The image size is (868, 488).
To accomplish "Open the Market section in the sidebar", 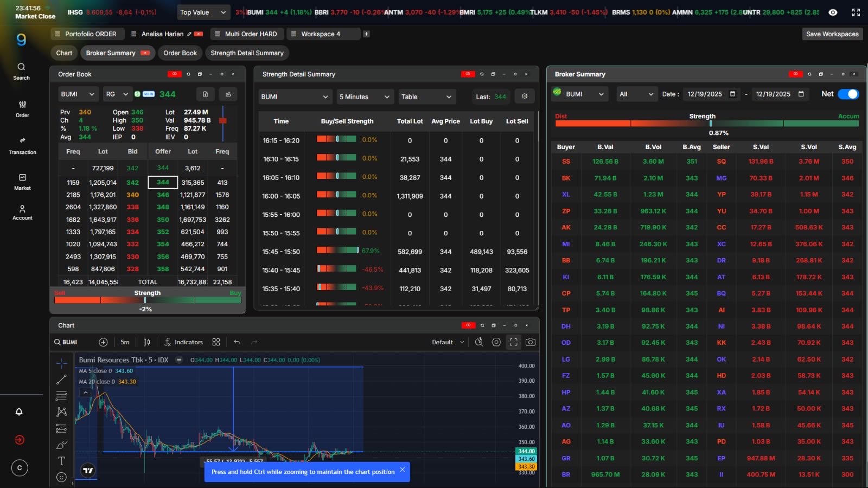I will click(22, 182).
